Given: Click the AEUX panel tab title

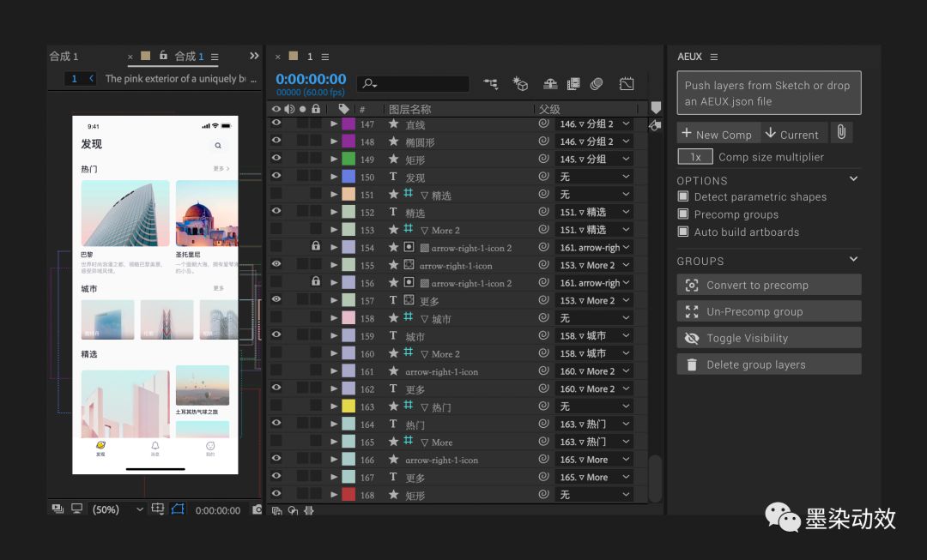Looking at the screenshot, I should pyautogui.click(x=689, y=57).
